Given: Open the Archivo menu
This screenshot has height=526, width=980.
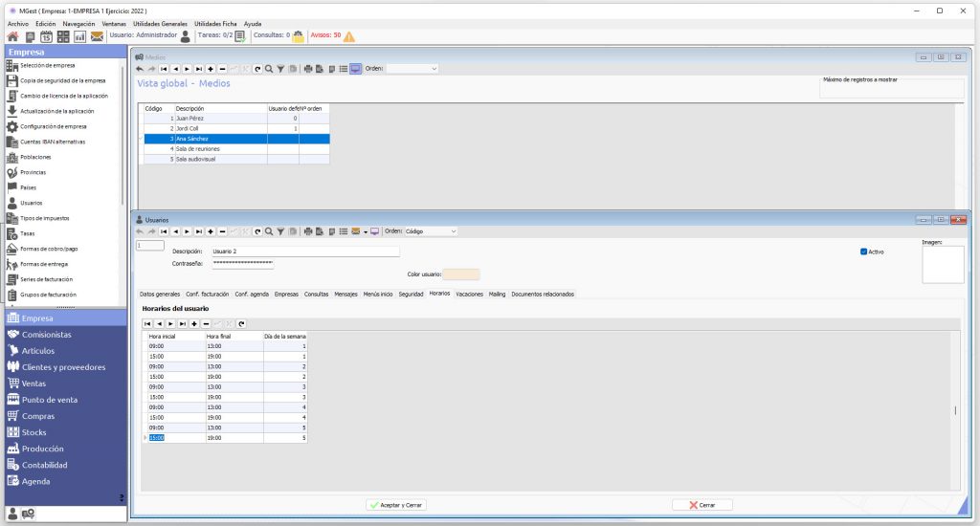Looking at the screenshot, I should click(18, 24).
